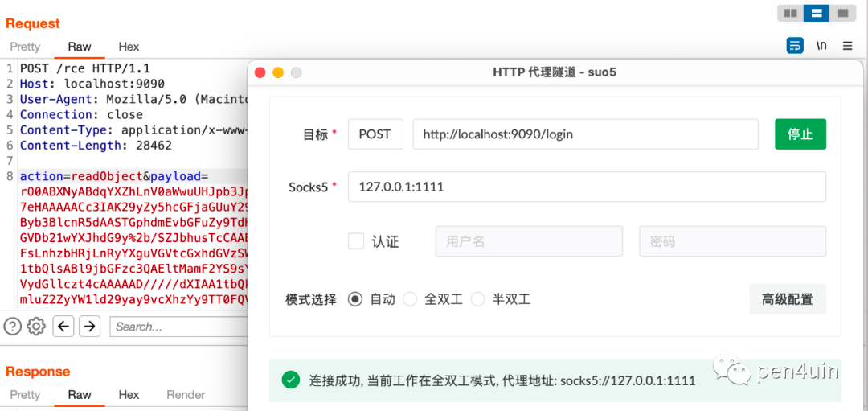Select 自动 mode radio button

tap(355, 300)
